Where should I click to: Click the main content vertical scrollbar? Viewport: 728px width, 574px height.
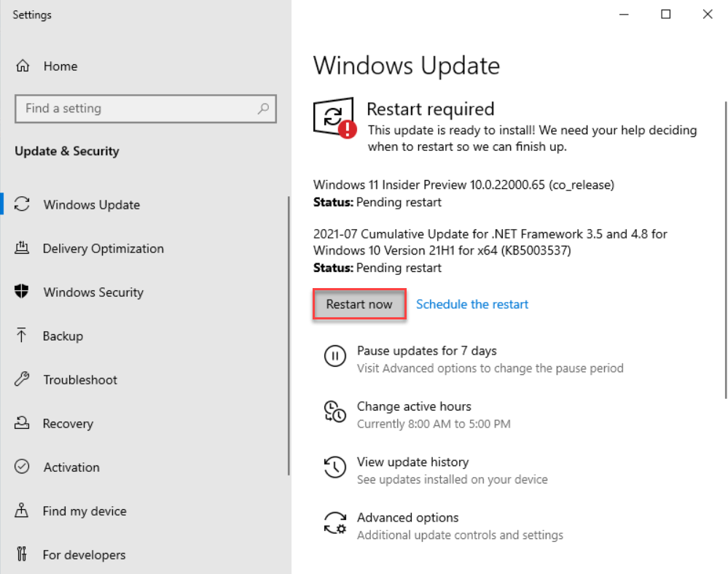(724, 248)
